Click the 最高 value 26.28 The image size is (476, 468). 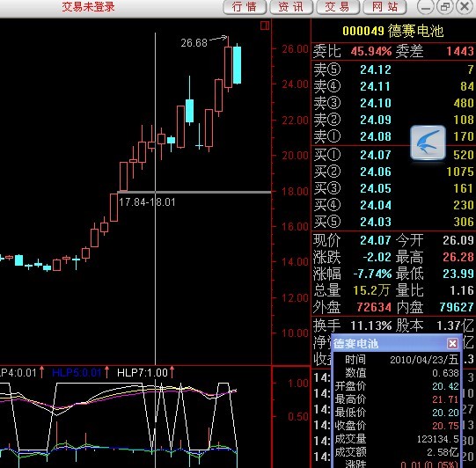tap(458, 257)
